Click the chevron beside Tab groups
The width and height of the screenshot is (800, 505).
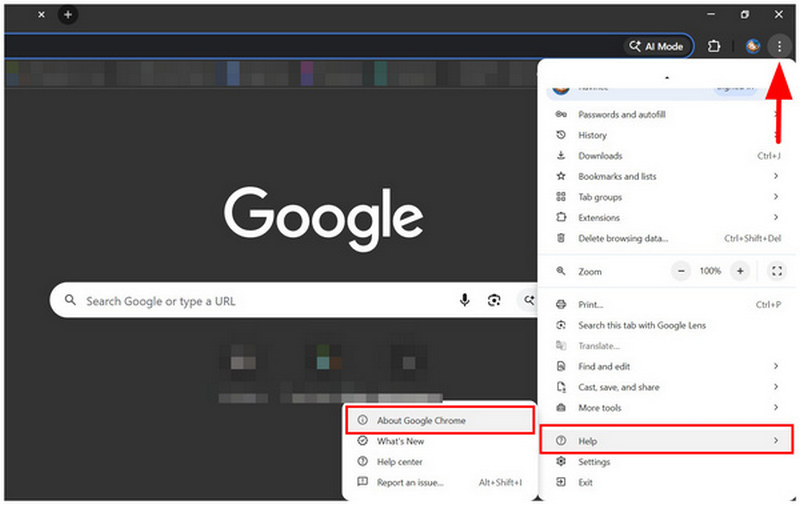(776, 196)
